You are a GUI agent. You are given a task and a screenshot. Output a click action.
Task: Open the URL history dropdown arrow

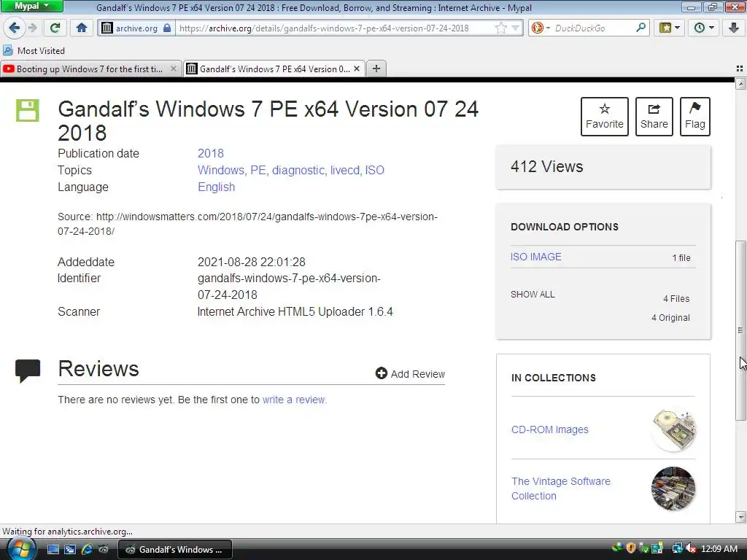coord(516,28)
